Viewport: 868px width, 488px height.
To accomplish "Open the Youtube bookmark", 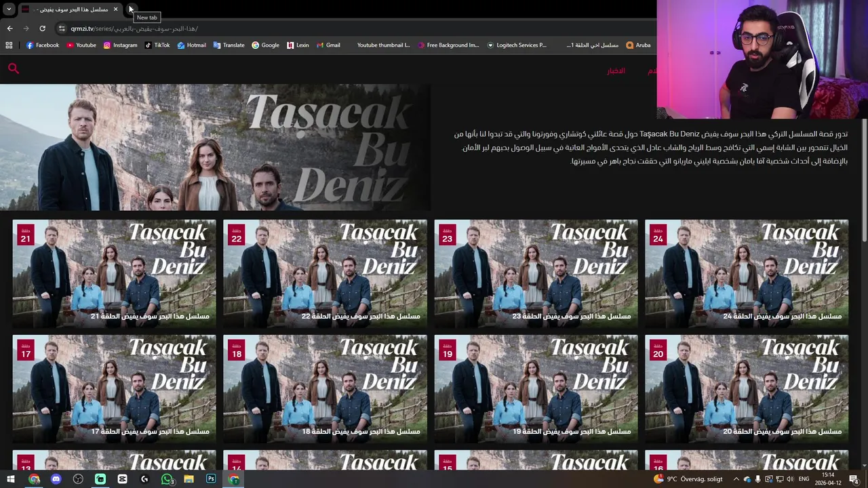I will click(81, 45).
